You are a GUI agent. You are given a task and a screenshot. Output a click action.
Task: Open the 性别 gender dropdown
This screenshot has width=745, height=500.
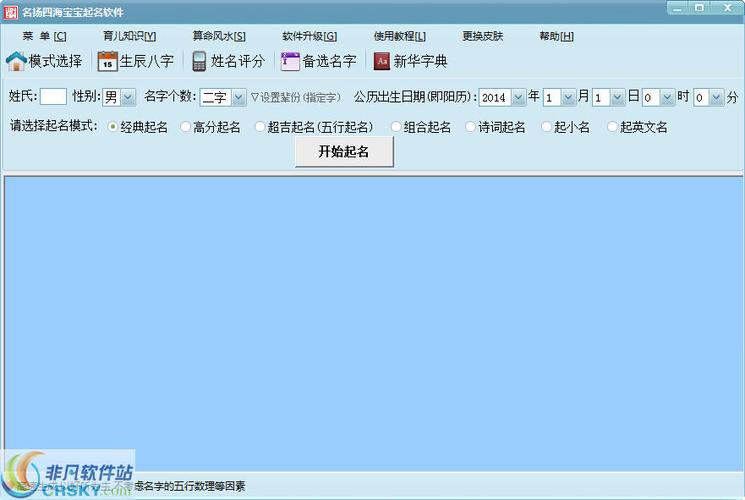pyautogui.click(x=119, y=97)
